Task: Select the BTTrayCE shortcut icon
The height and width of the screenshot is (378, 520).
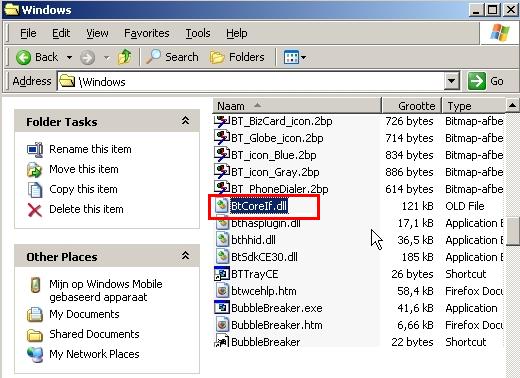Action: click(x=222, y=274)
